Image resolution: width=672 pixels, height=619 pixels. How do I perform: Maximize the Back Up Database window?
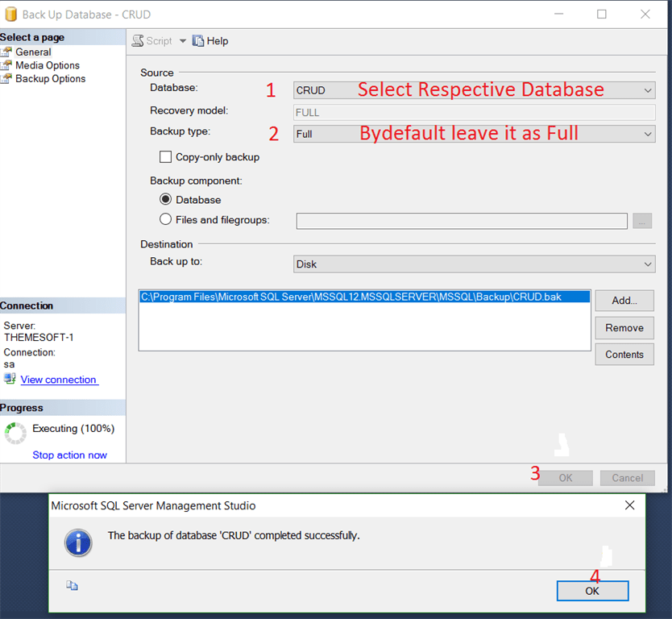point(602,15)
